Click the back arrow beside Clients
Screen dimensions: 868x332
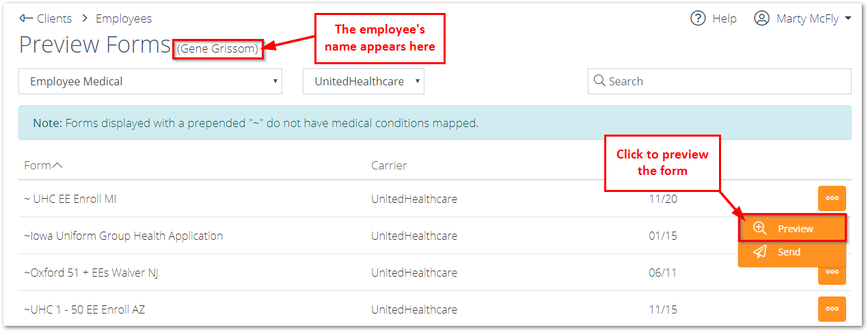[26, 18]
